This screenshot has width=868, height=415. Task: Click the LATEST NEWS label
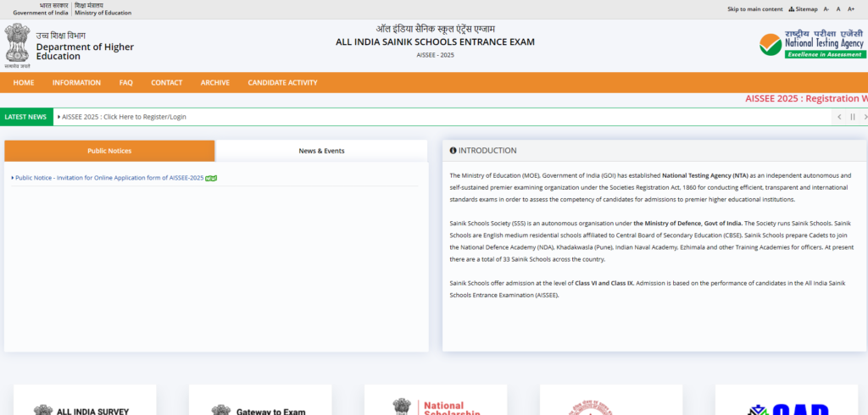(x=26, y=117)
